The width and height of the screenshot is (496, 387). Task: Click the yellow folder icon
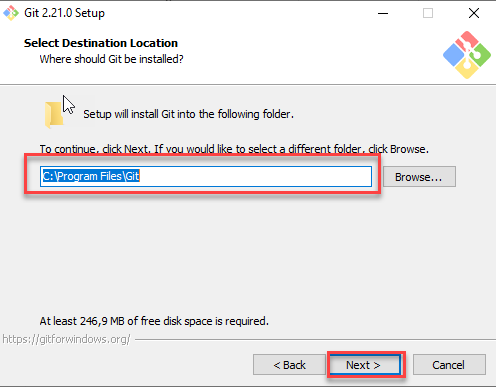pos(54,114)
